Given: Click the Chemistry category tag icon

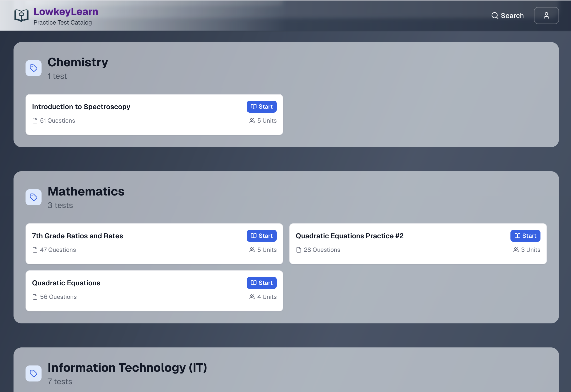Looking at the screenshot, I should [33, 68].
